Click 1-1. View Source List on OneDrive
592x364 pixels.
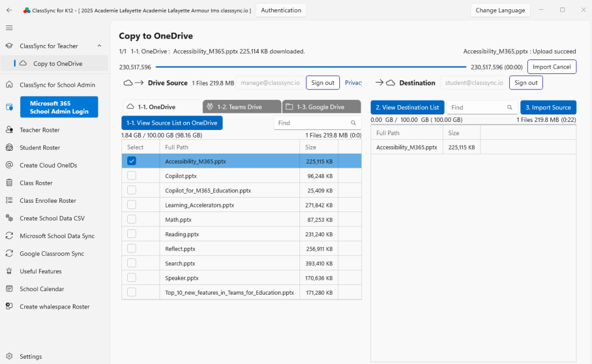coord(172,122)
